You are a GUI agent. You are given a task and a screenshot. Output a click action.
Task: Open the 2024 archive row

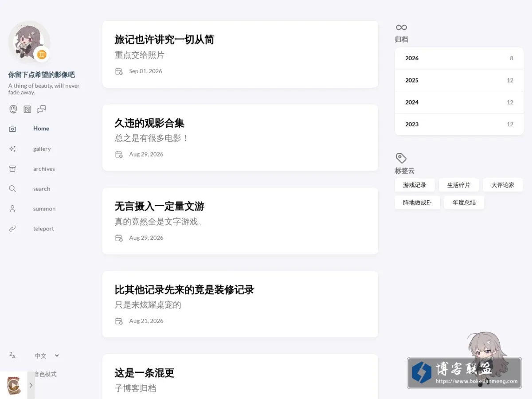tap(459, 102)
